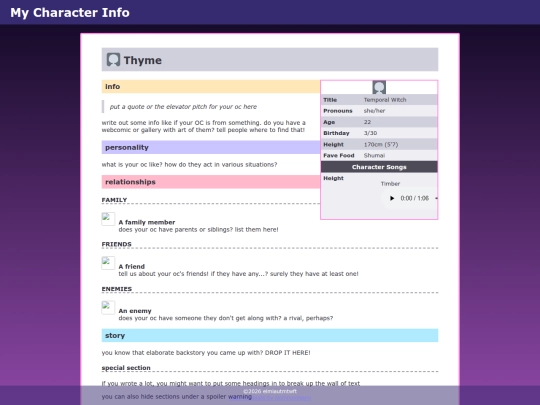Image resolution: width=540 pixels, height=405 pixels.
Task: Click the audio time display 0:00 / 1:06
Action: [x=415, y=198]
